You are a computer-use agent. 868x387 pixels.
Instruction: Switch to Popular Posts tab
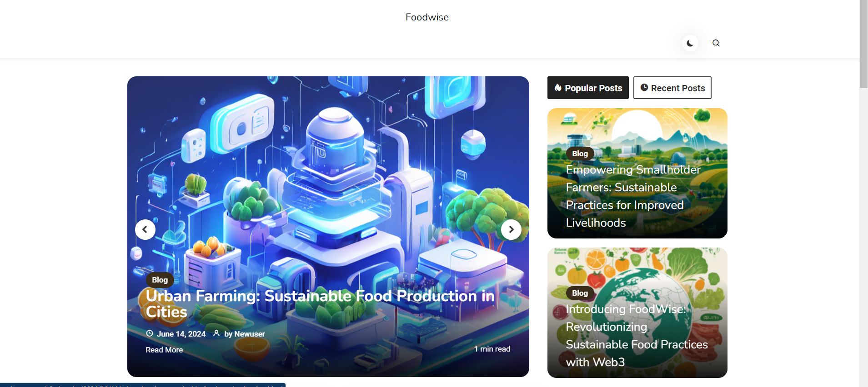point(588,88)
